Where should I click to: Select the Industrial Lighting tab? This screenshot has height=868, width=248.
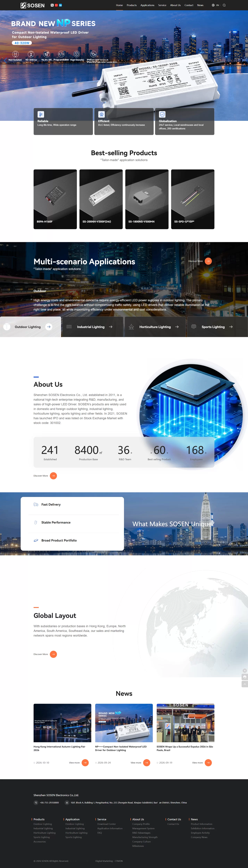click(x=93, y=327)
